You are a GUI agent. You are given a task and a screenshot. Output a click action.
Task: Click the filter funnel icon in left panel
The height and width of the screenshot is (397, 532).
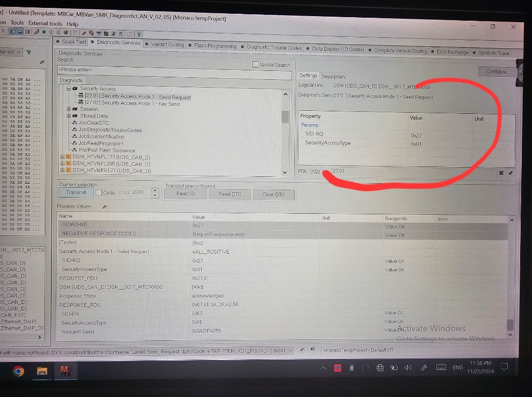click(x=29, y=52)
